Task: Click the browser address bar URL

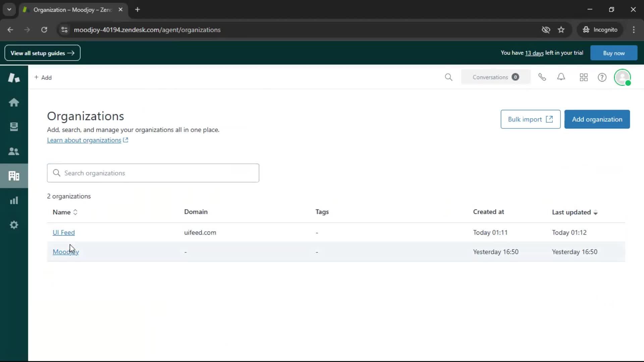Action: pos(147,30)
